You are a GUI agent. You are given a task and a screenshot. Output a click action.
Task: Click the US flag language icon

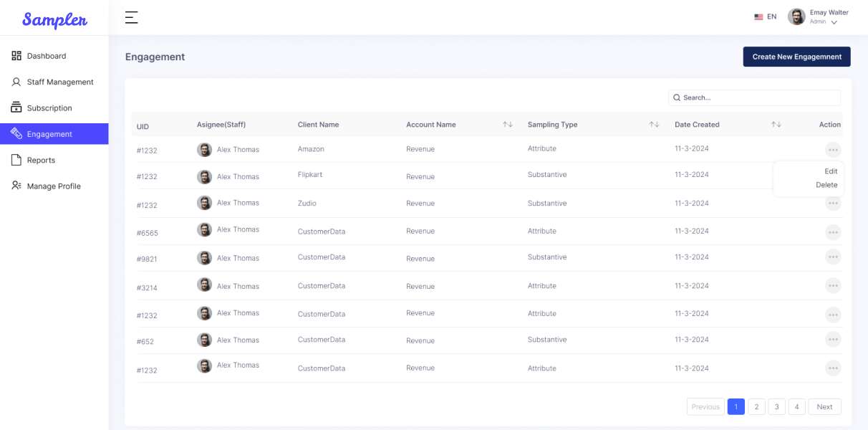pyautogui.click(x=758, y=16)
